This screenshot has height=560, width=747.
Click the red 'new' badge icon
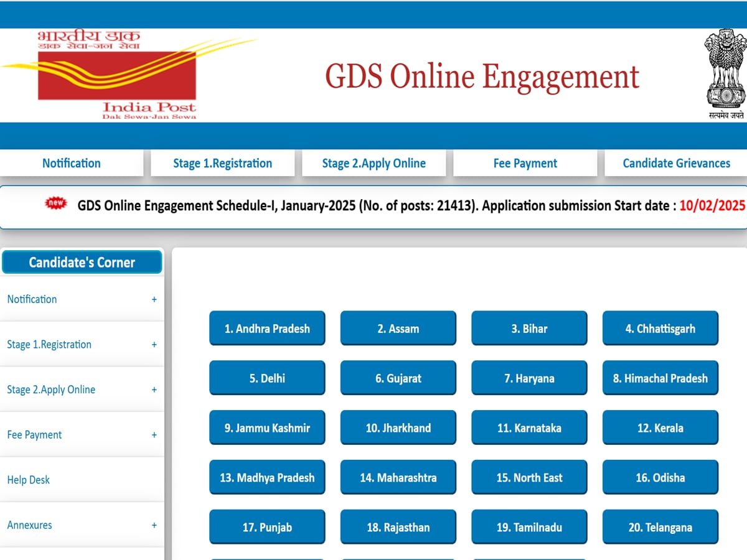point(55,203)
